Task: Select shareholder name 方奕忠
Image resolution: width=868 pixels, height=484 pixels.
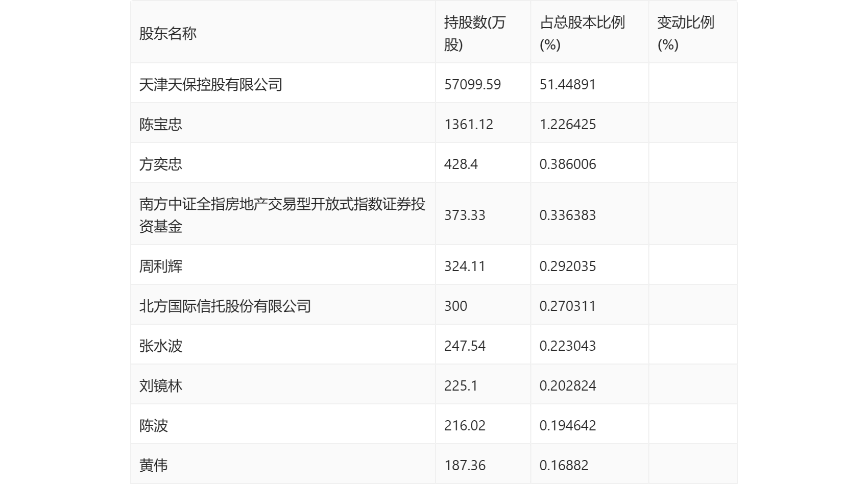Action: click(x=161, y=164)
